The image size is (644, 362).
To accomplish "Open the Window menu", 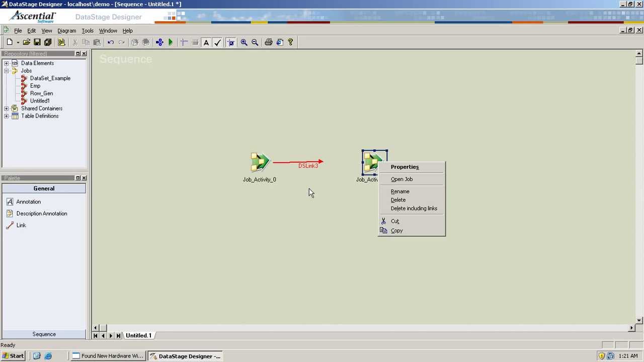I will tap(108, 31).
